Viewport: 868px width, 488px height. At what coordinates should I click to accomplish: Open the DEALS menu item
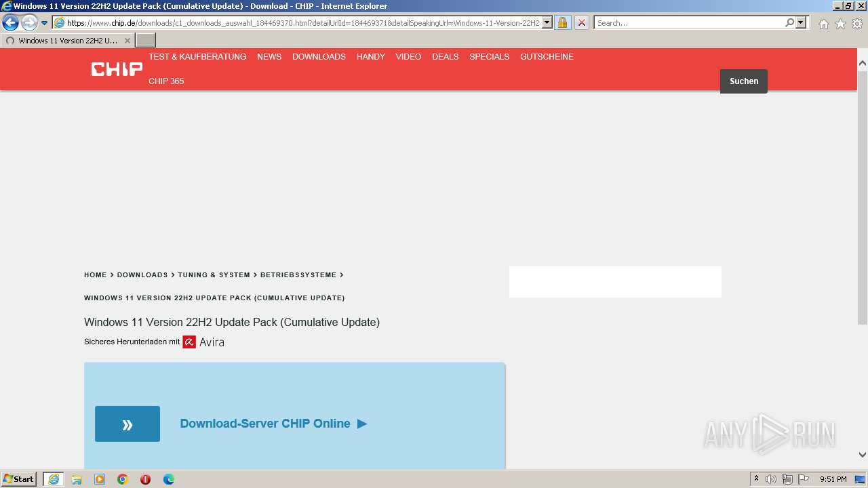(x=446, y=57)
